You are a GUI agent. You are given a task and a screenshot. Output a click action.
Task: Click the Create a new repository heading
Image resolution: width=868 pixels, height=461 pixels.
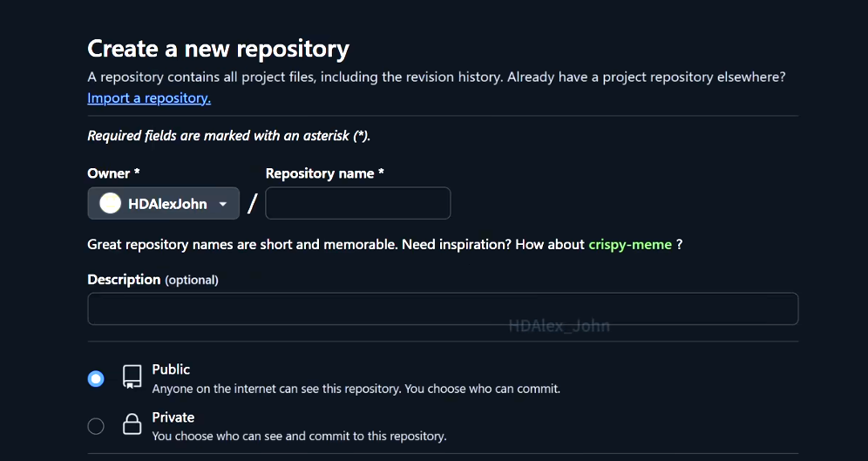[x=218, y=49]
